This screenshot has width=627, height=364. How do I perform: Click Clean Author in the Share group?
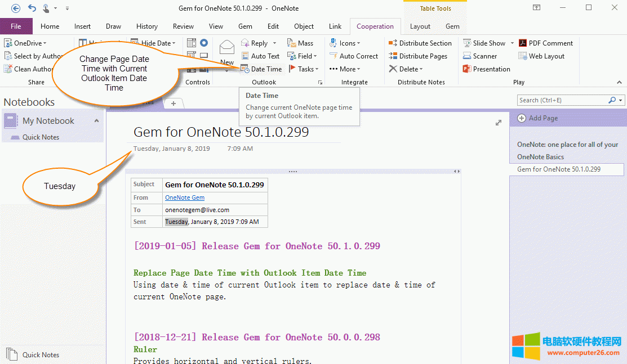(x=32, y=69)
